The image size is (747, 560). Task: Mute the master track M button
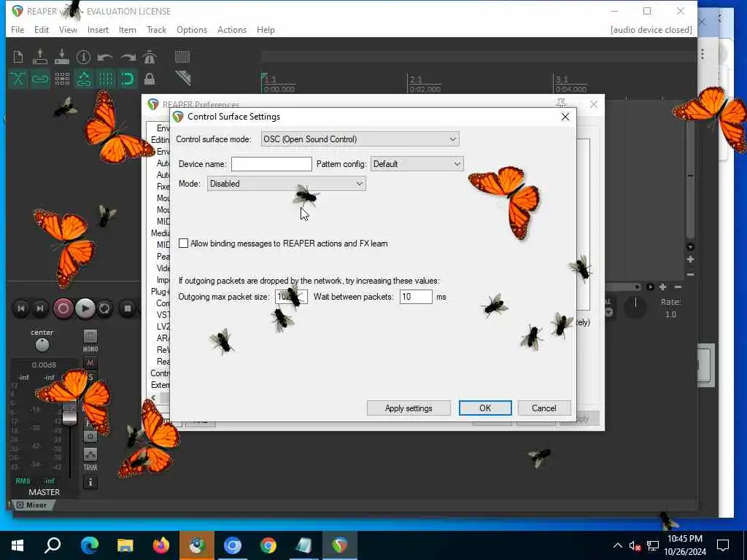(90, 362)
